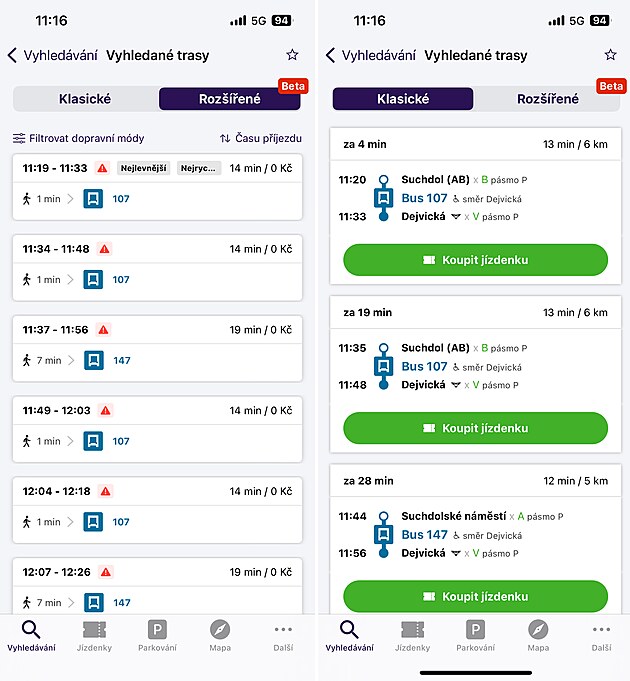Open Filtrovat dopravní módy filter
Image resolution: width=630 pixels, height=681 pixels.
pyautogui.click(x=79, y=138)
